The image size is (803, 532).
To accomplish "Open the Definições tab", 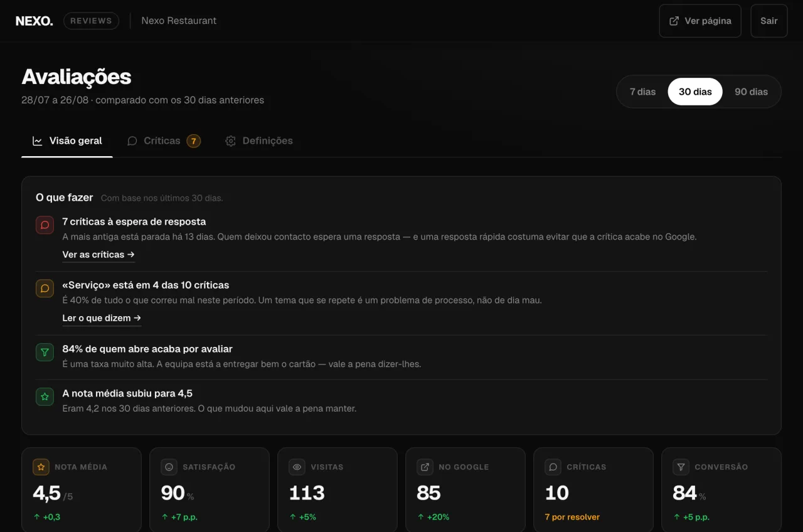I will [x=259, y=141].
